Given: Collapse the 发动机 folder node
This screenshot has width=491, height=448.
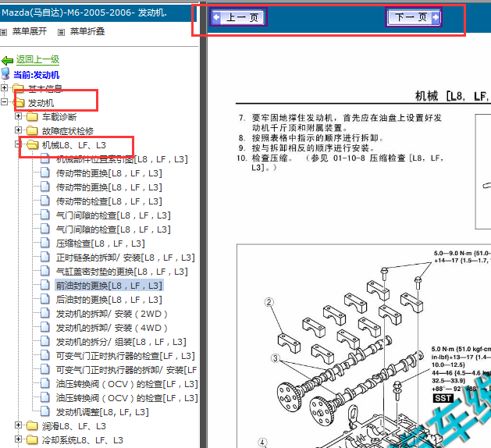Looking at the screenshot, I should [4, 101].
